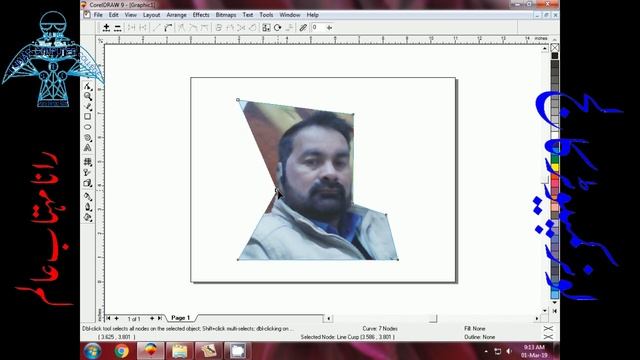640x360 pixels.
Task: Open the Text menu
Action: [248, 15]
